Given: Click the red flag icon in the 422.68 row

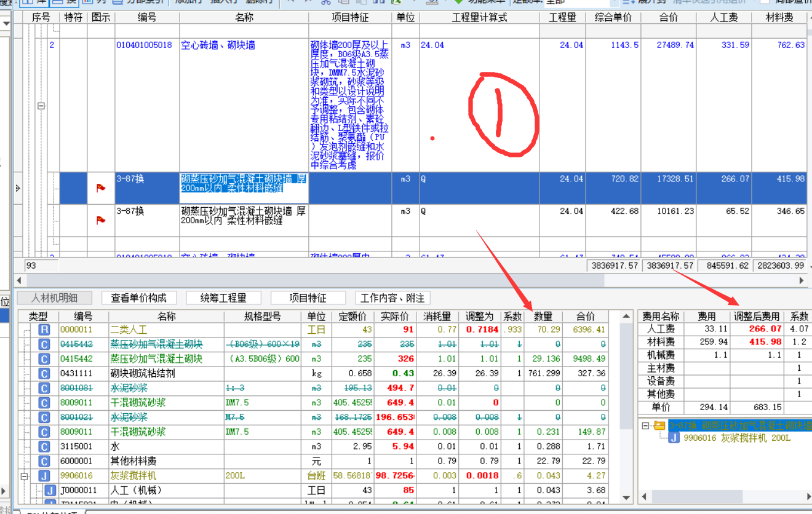Looking at the screenshot, I should (101, 220).
